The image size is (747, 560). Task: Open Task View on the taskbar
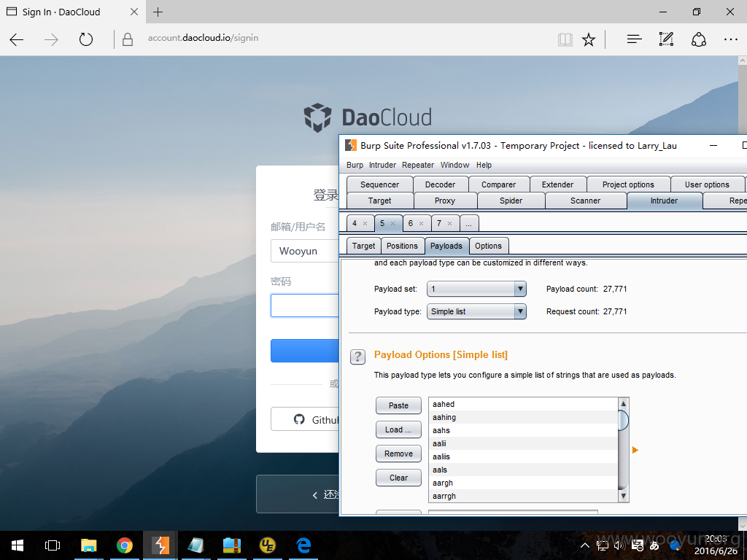tap(53, 545)
